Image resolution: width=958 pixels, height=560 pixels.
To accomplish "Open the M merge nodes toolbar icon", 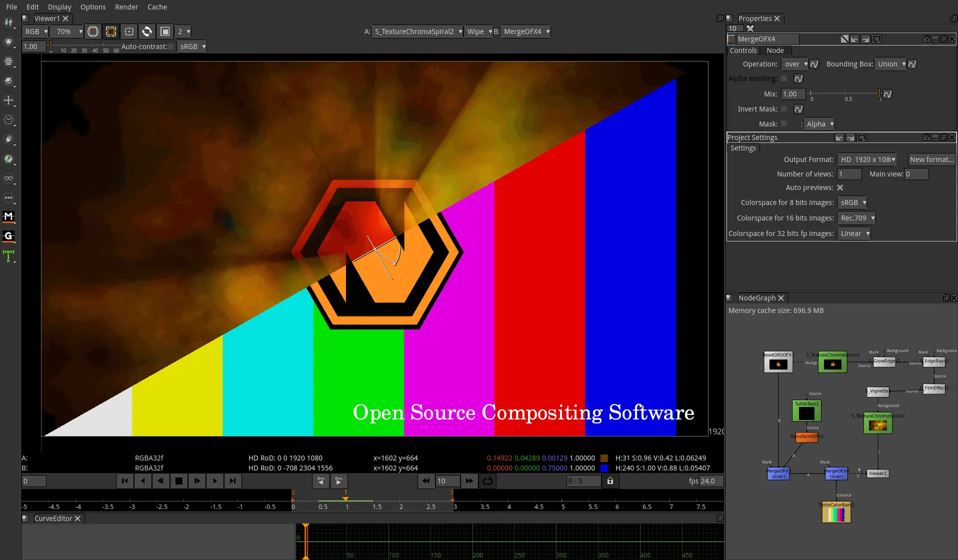I will pyautogui.click(x=8, y=216).
